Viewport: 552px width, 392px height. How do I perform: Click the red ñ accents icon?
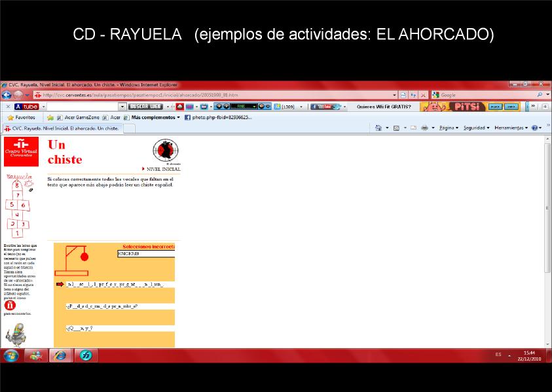[x=10, y=306]
